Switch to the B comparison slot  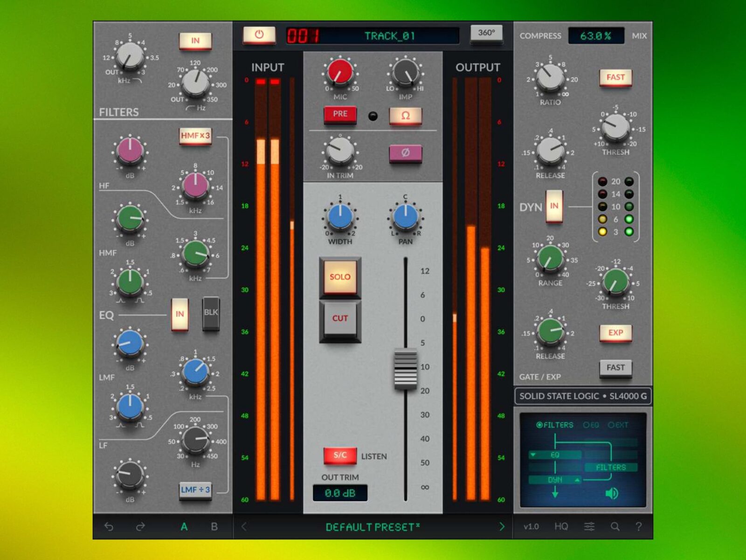pyautogui.click(x=214, y=526)
